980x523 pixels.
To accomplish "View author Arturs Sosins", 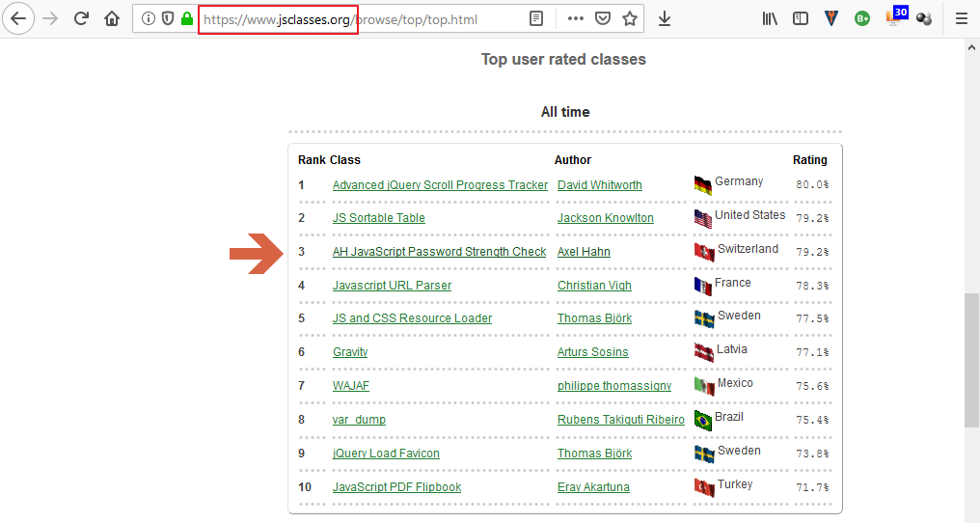I will (x=593, y=352).
